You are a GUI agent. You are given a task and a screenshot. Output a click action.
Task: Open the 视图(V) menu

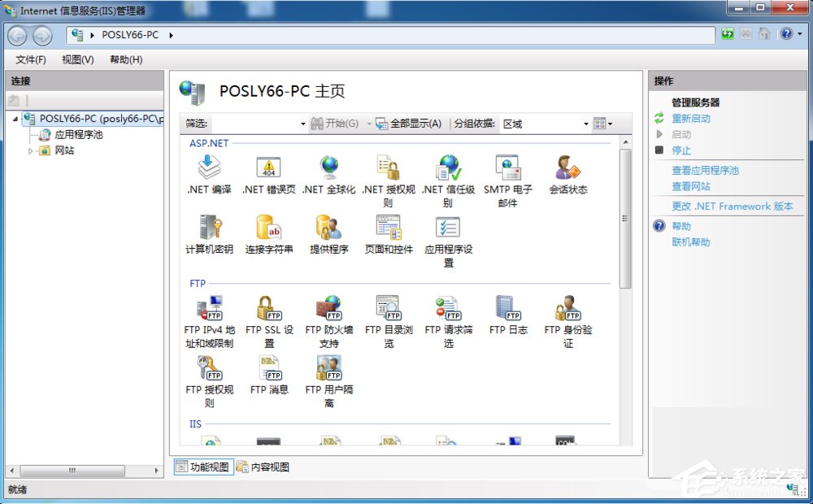[76, 60]
